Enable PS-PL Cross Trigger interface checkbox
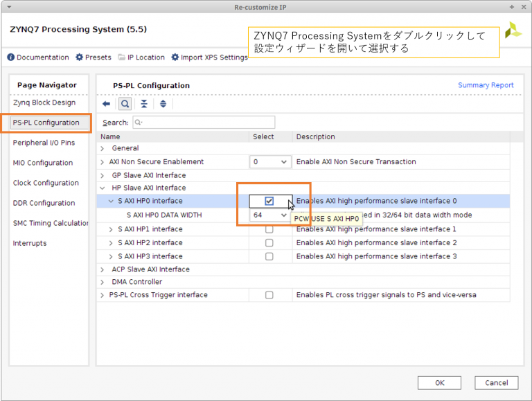The height and width of the screenshot is (401, 532). [269, 295]
